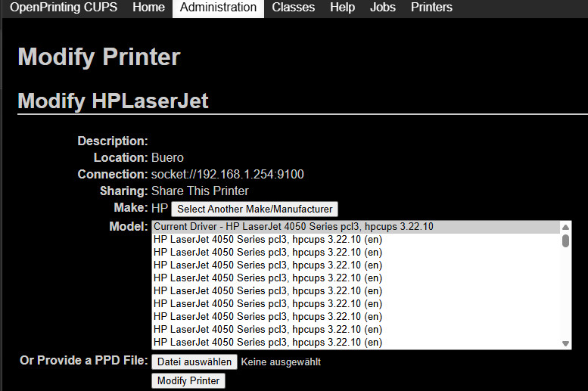View the Jobs tab
588x391 pixels.
coord(383,8)
